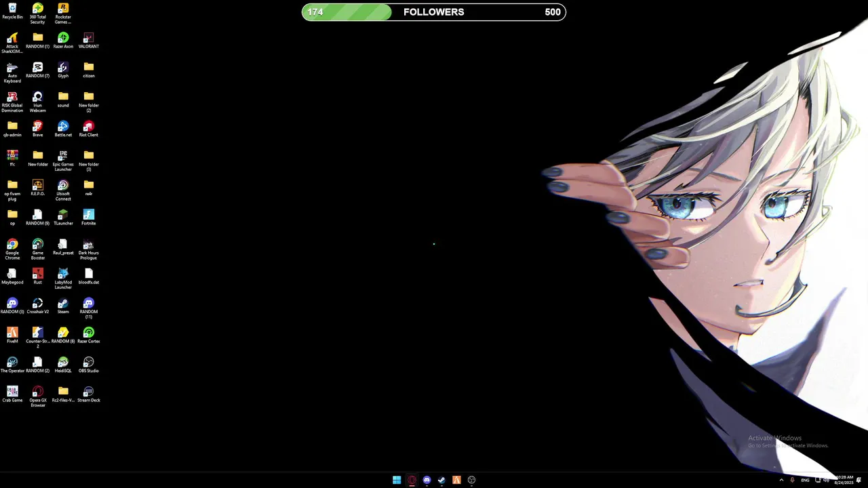Select the RANDOM (11) Discord shortcut

[88, 308]
